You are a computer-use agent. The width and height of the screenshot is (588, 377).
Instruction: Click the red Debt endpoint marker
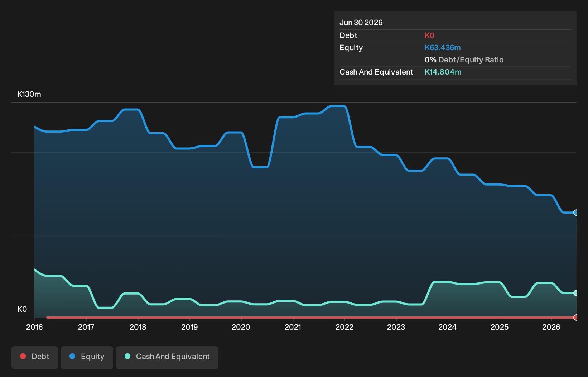(x=576, y=317)
